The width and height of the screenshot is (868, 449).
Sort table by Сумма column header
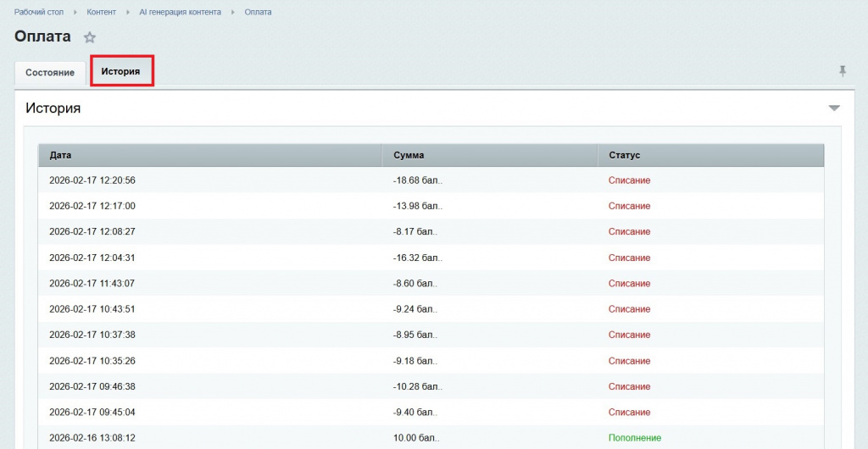(409, 156)
